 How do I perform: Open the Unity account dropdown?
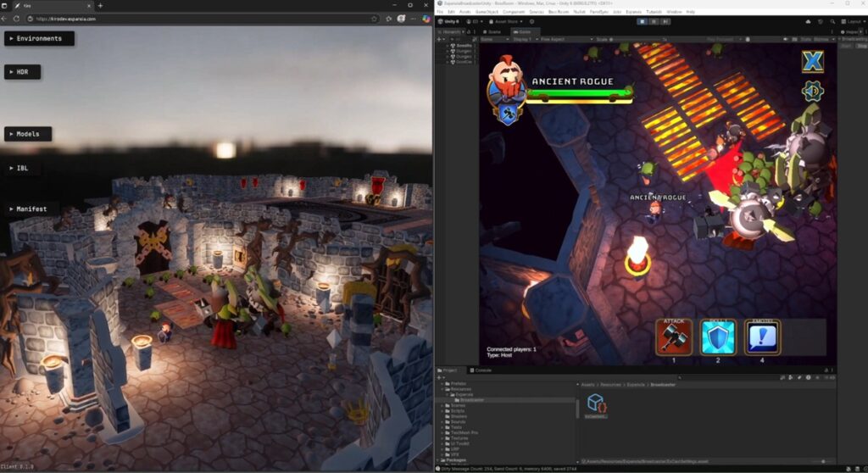point(475,21)
